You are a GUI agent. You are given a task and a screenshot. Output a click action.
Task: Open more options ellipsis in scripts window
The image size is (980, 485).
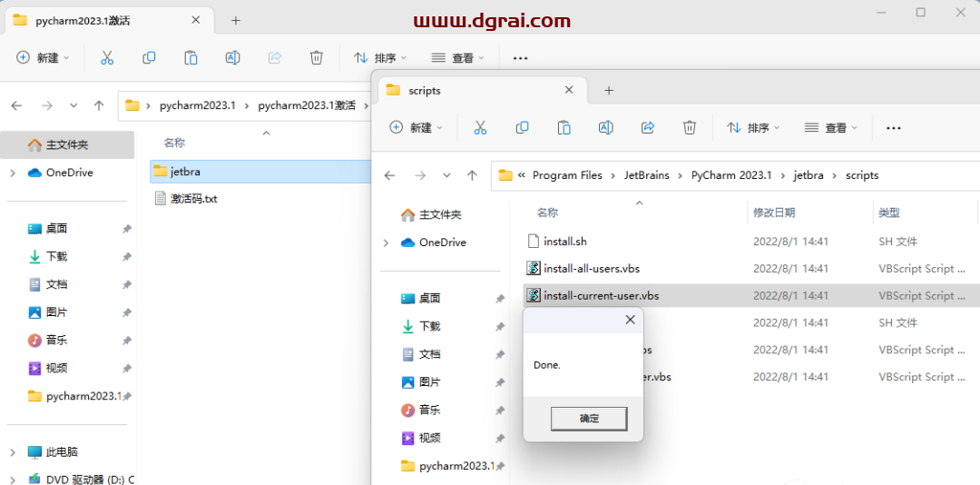pyautogui.click(x=894, y=128)
